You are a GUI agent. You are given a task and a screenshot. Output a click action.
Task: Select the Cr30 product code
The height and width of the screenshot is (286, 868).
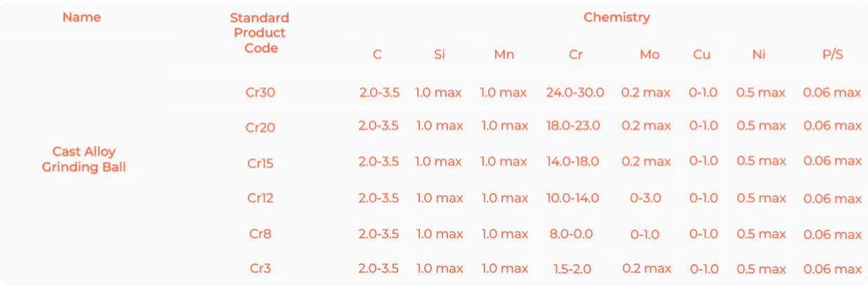(x=260, y=93)
